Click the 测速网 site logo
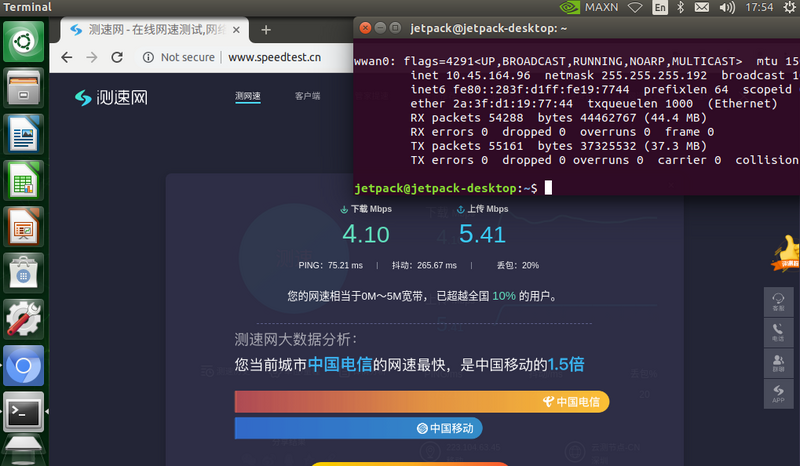The width and height of the screenshot is (800, 466). pyautogui.click(x=111, y=97)
